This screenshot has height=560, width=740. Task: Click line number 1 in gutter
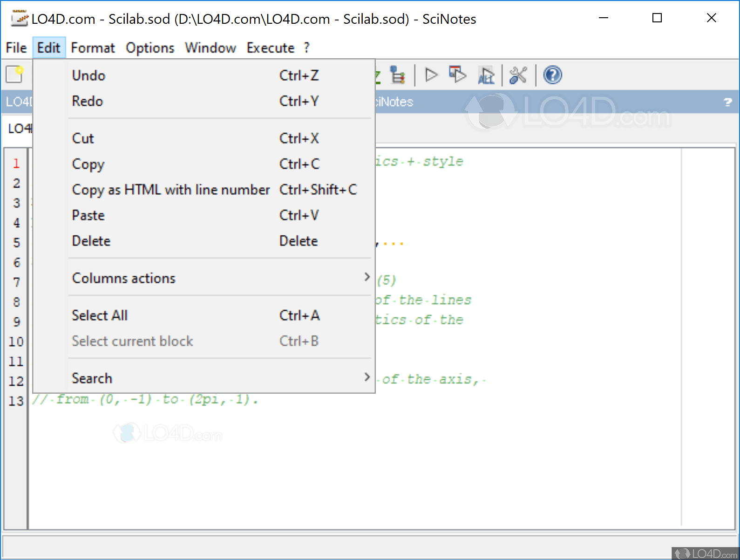pos(16,164)
